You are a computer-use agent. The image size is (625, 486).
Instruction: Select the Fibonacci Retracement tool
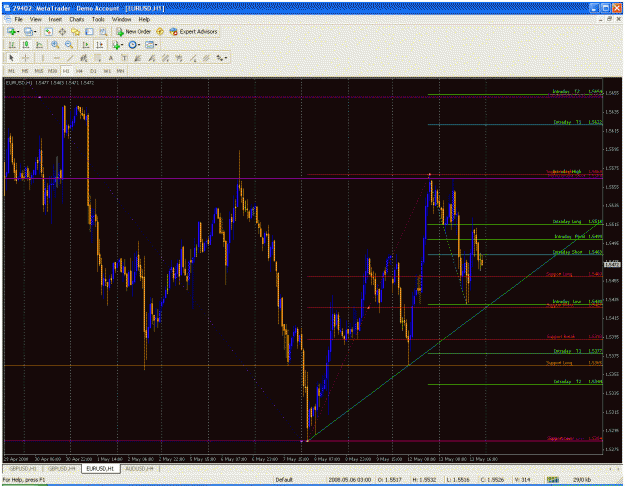click(97, 58)
